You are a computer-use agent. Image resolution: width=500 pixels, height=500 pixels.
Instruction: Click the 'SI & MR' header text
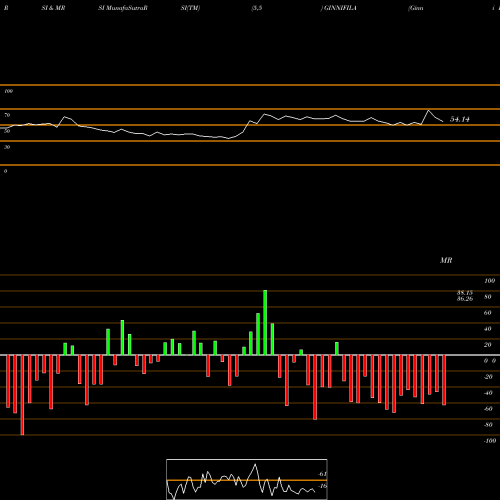coord(53,8)
